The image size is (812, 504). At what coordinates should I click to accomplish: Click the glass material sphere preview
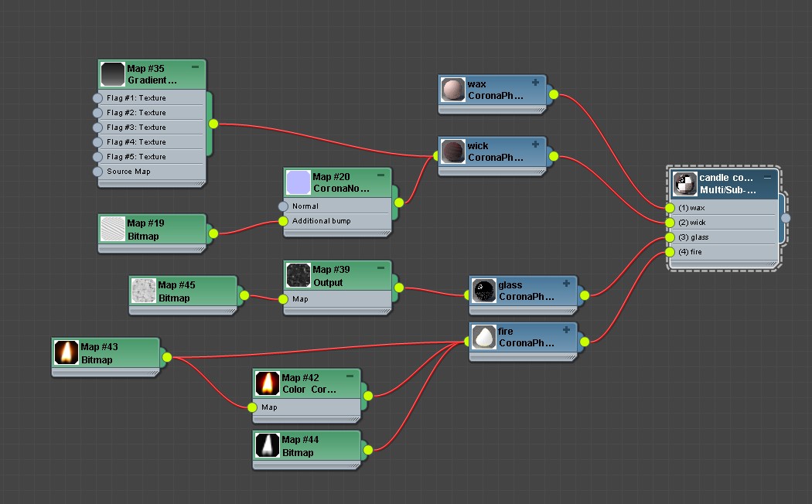click(484, 291)
